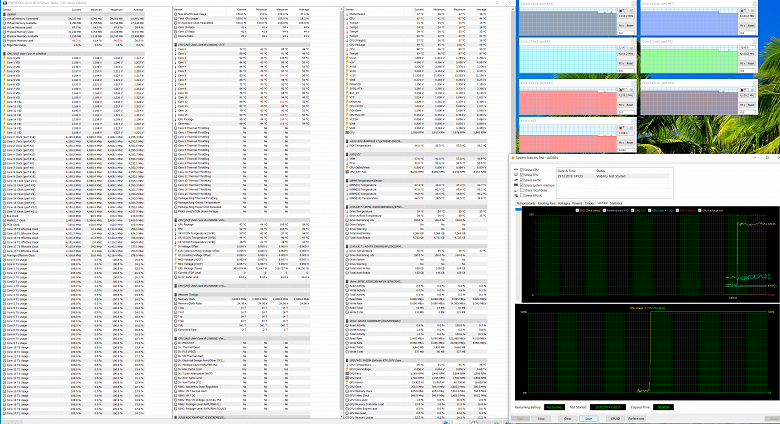780x424 pixels.
Task: Open the Clocks tab
Action: coord(589,203)
